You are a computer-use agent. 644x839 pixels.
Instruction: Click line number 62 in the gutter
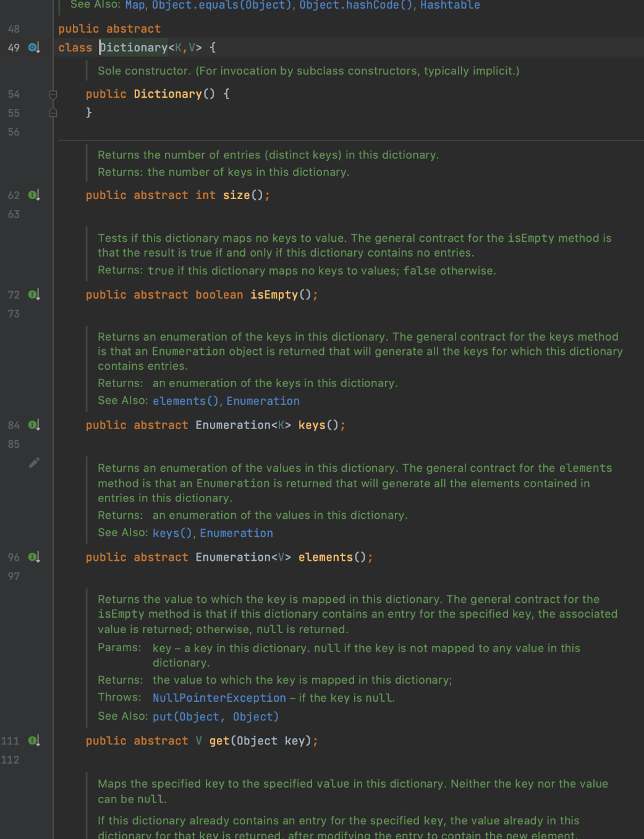click(14, 195)
